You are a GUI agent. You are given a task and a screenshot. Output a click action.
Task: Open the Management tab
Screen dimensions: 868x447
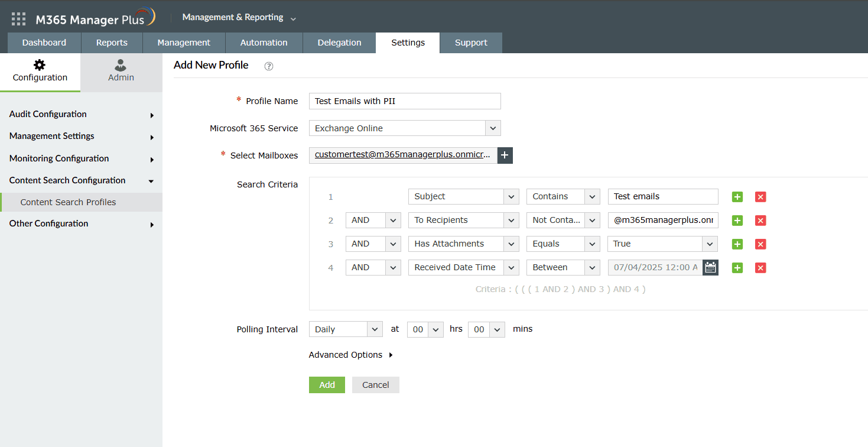click(184, 43)
